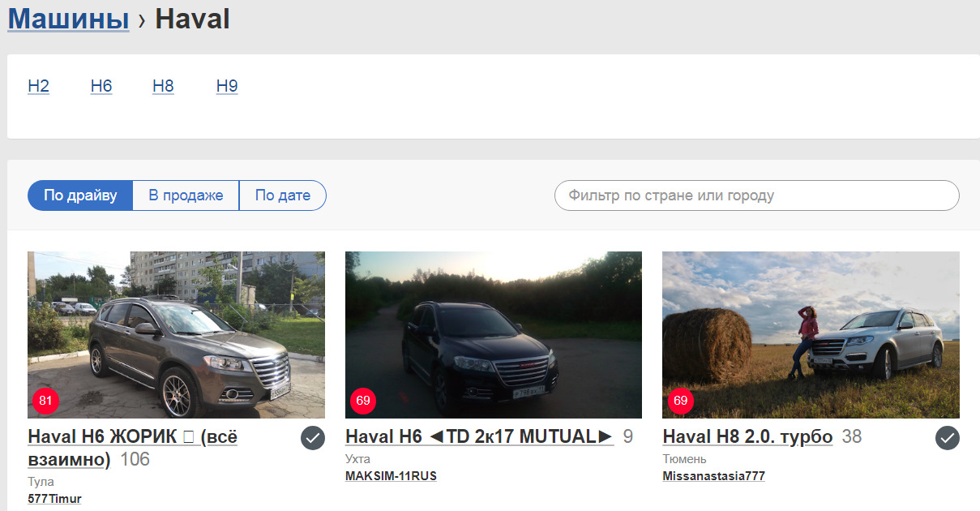Open 577Timur's profile

53,498
